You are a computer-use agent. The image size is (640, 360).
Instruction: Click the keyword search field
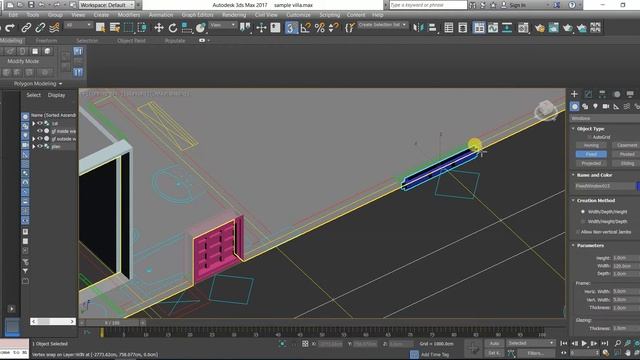[428, 5]
